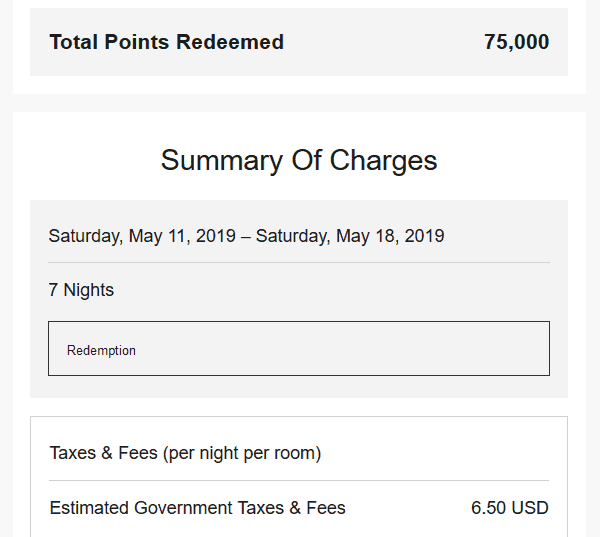Click the Total Points Redeemed label
Screen dimensions: 600x537
point(166,42)
